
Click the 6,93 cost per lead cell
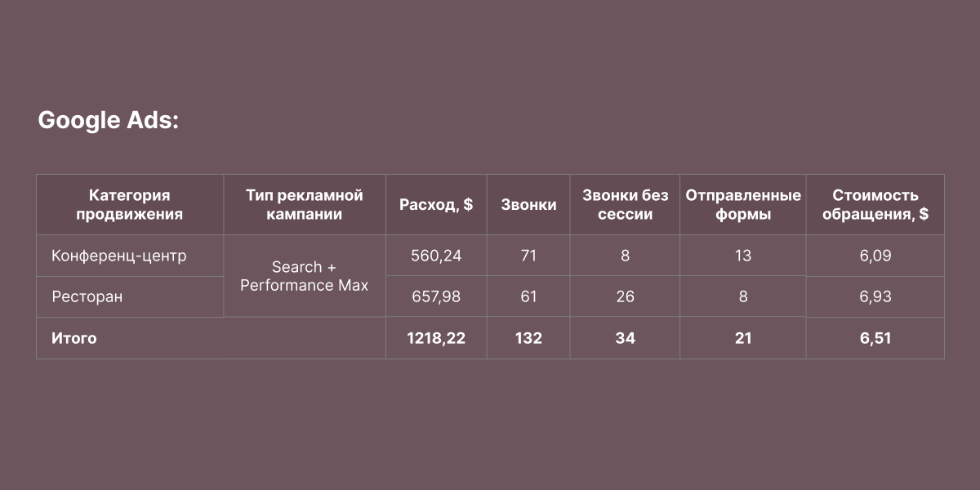875,296
